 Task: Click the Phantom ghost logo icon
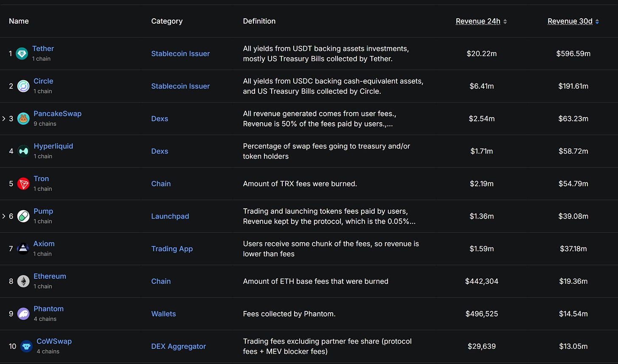[x=23, y=314]
